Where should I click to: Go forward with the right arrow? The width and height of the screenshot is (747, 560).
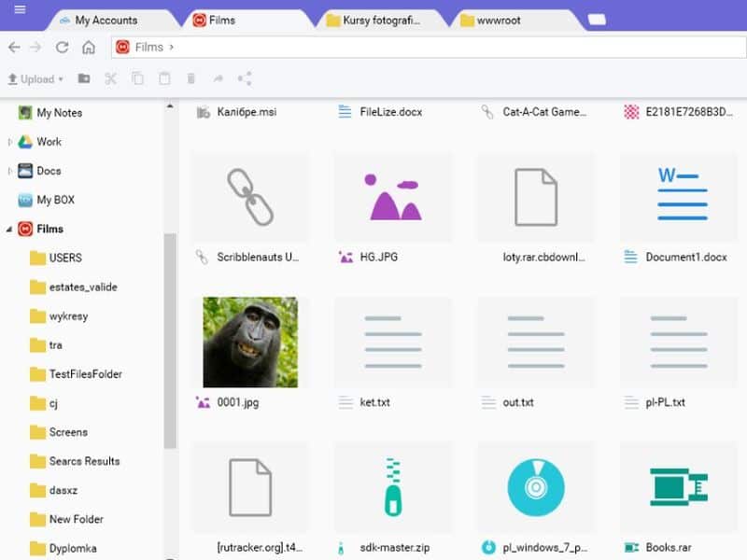point(35,48)
